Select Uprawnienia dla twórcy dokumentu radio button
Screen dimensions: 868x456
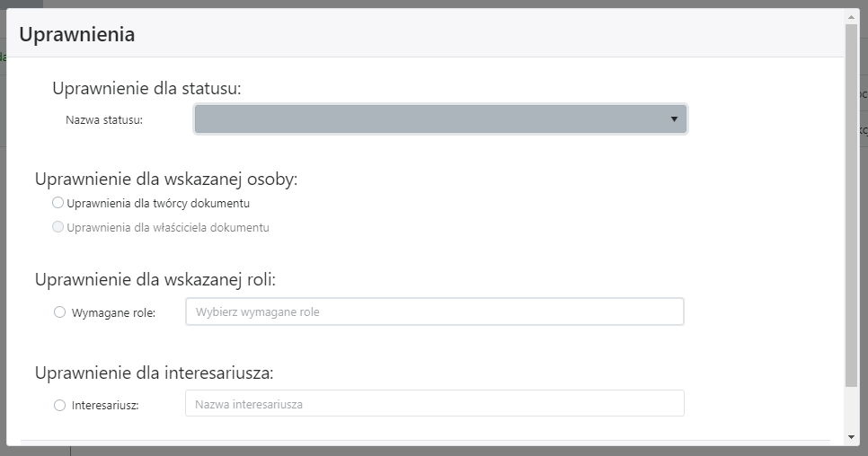[x=58, y=203]
